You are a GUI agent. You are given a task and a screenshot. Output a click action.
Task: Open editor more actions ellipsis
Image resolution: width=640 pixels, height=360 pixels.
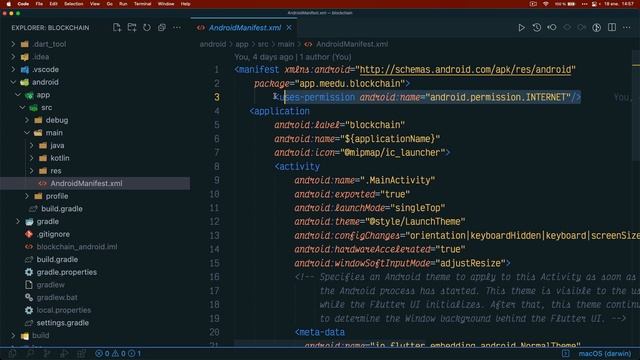pos(627,27)
